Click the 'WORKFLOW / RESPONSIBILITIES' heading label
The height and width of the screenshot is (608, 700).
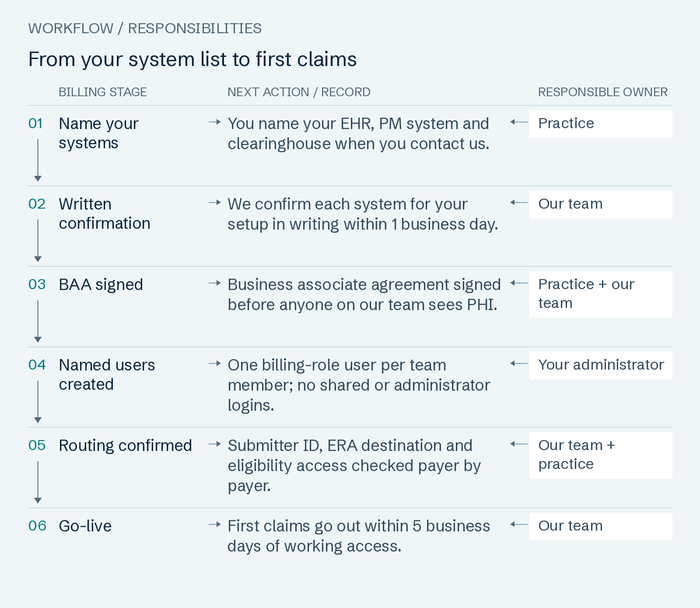[145, 28]
